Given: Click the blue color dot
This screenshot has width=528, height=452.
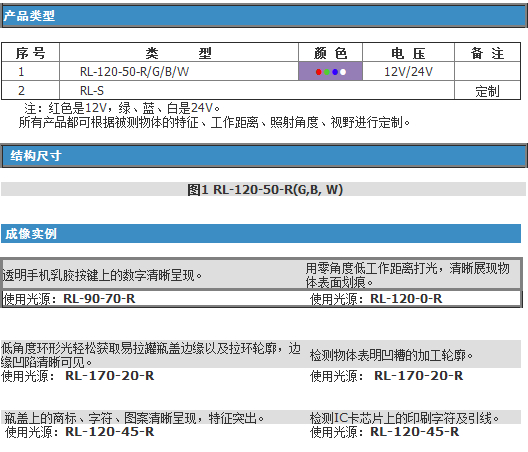Looking at the screenshot, I should click(x=335, y=72).
